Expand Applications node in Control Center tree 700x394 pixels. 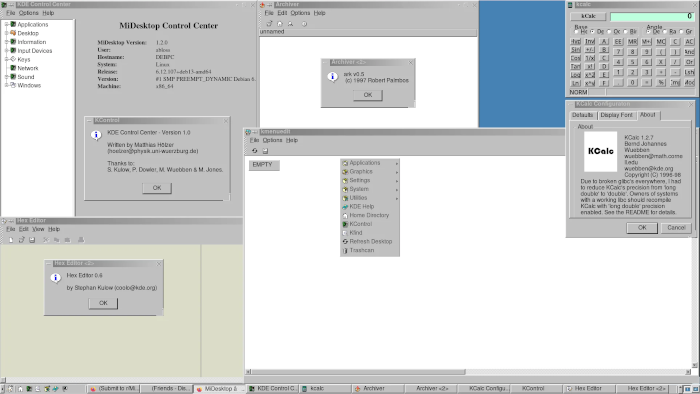click(x=7, y=25)
